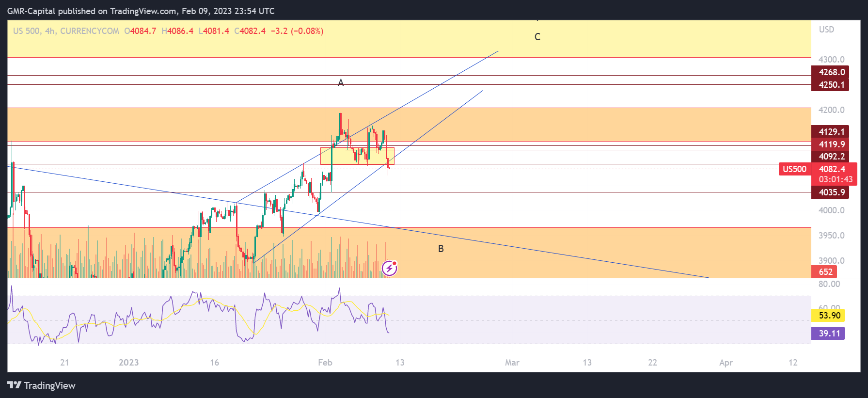Click the low price L4081.4
The height and width of the screenshot is (398, 868).
click(214, 31)
